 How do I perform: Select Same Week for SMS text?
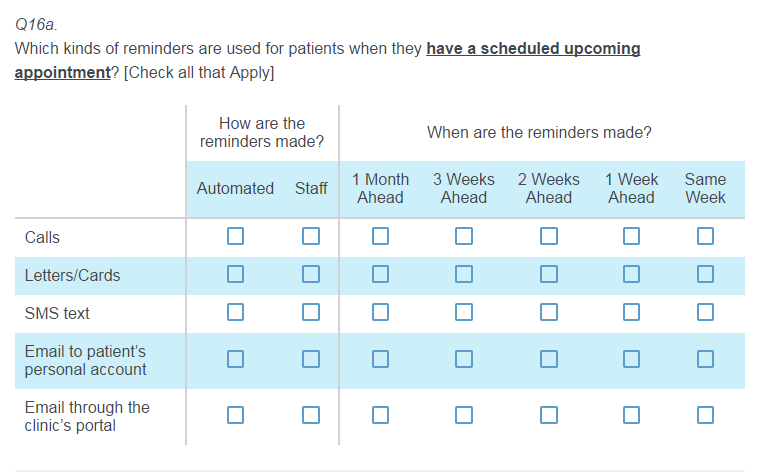tap(706, 312)
